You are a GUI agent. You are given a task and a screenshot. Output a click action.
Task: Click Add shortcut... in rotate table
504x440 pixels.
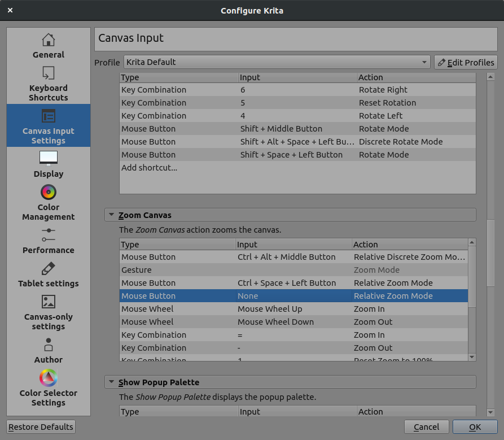click(149, 168)
